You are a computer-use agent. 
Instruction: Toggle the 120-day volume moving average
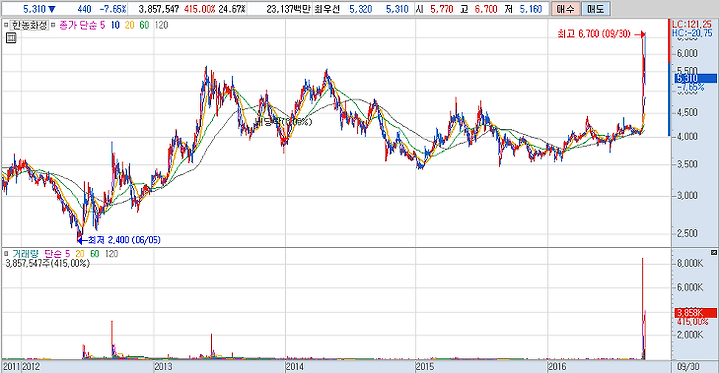coord(112,254)
